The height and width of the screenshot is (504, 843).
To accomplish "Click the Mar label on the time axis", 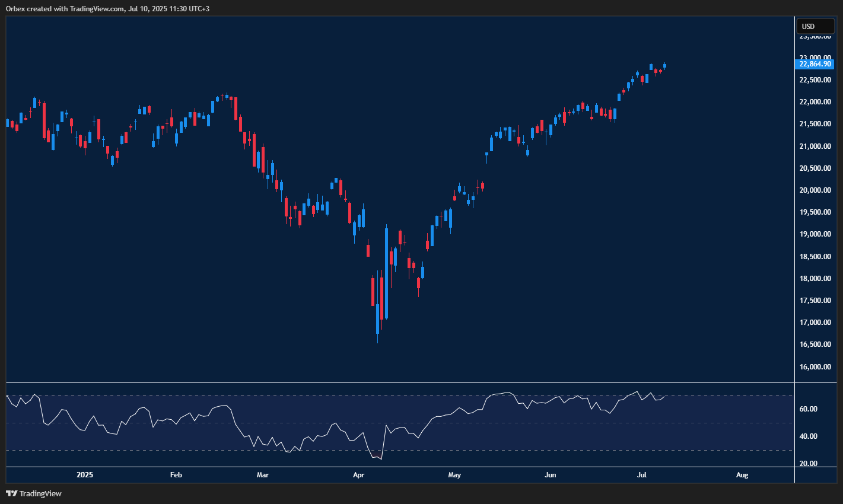I will click(x=263, y=475).
